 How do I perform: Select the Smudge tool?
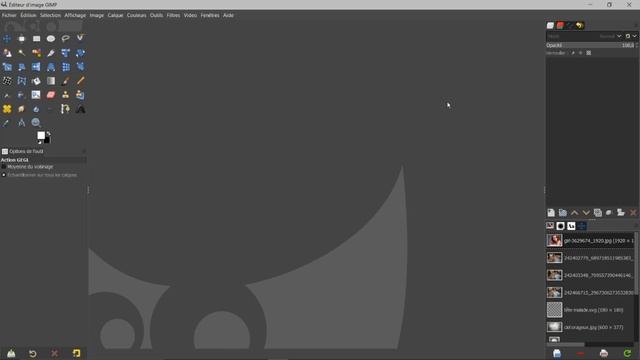pyautogui.click(x=22, y=109)
